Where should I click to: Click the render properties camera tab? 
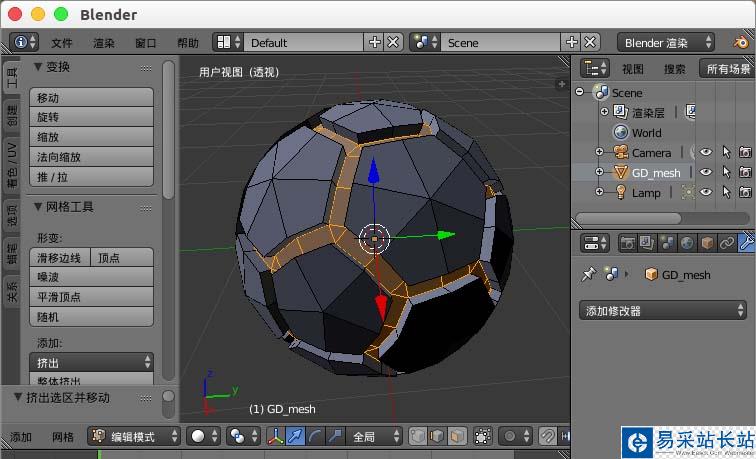627,243
